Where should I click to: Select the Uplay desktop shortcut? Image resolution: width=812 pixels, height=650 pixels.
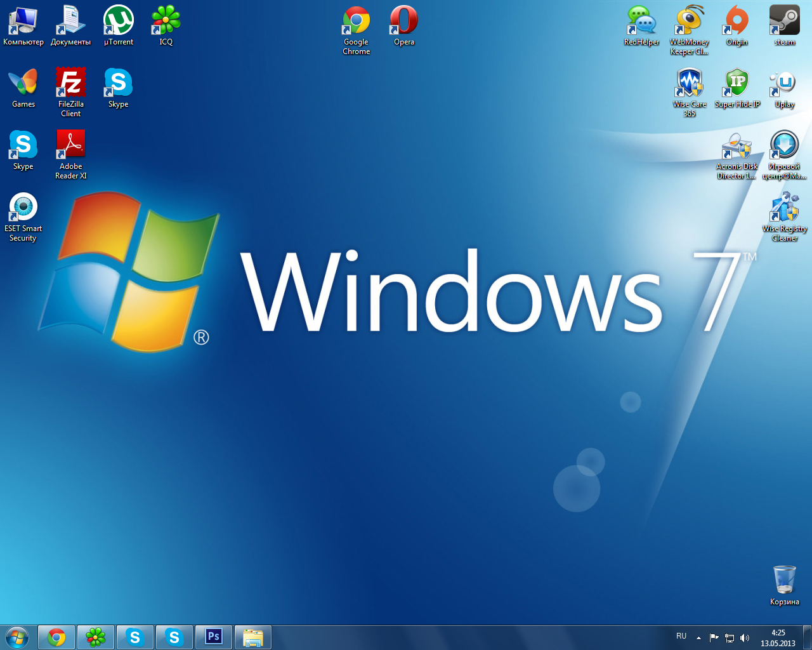[785, 88]
